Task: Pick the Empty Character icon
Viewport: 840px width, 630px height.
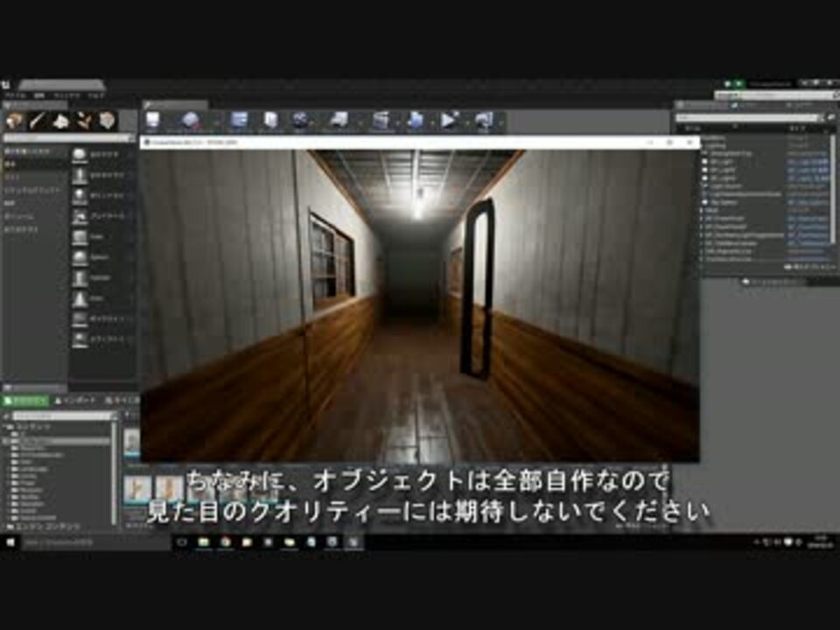Action: point(80,175)
